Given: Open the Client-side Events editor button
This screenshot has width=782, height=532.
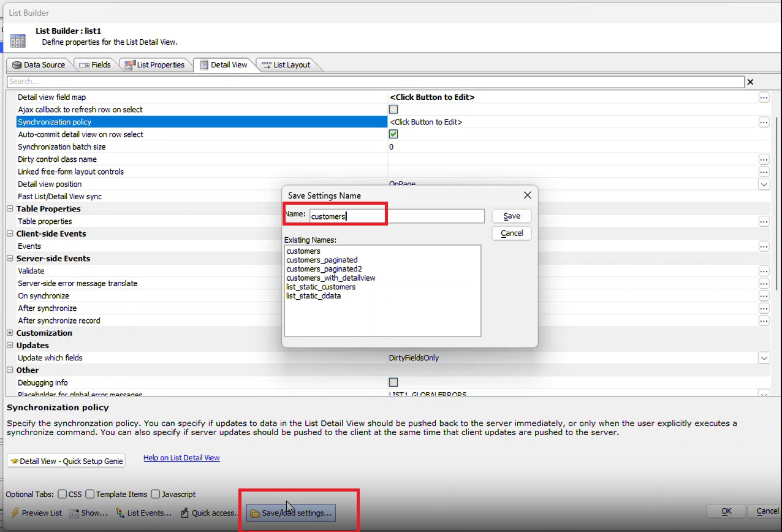Looking at the screenshot, I should pos(764,246).
